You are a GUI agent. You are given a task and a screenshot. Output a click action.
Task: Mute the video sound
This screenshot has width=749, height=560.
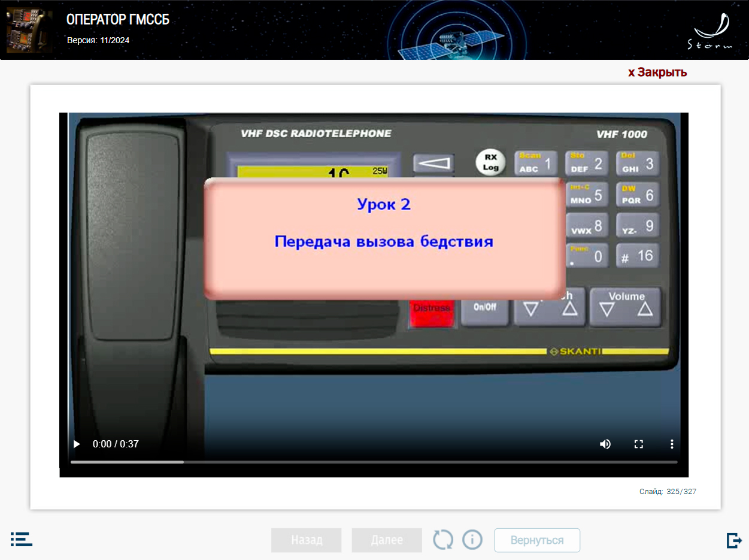coord(605,444)
